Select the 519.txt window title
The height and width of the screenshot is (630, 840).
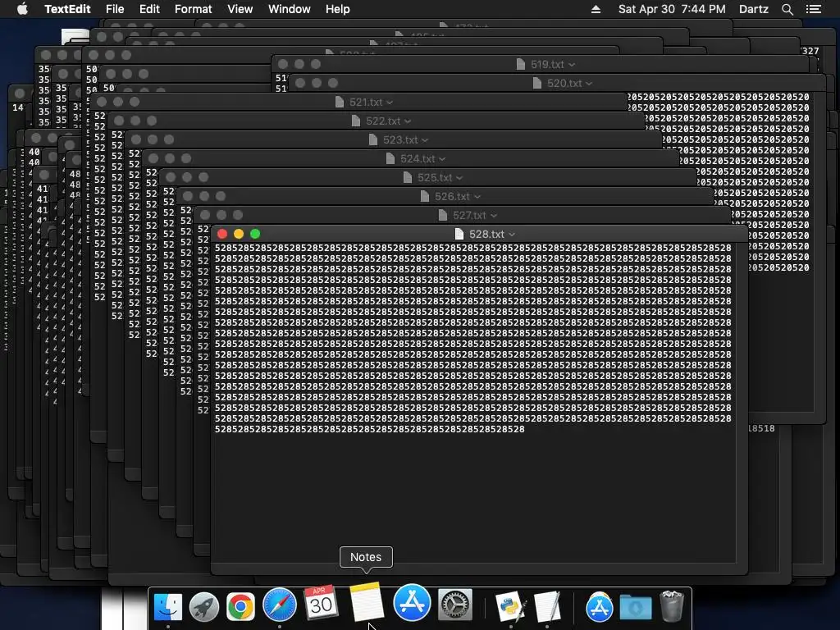pyautogui.click(x=547, y=65)
